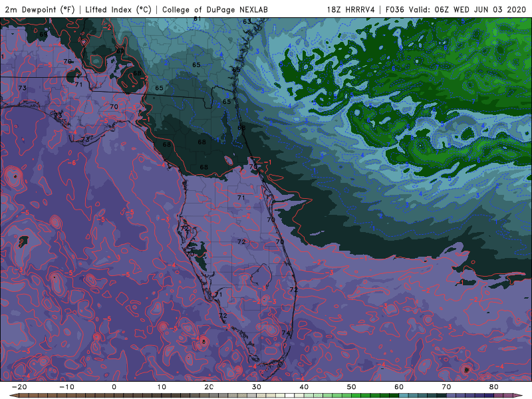
Task: Select the "50" legend tick value
Action: (x=352, y=387)
